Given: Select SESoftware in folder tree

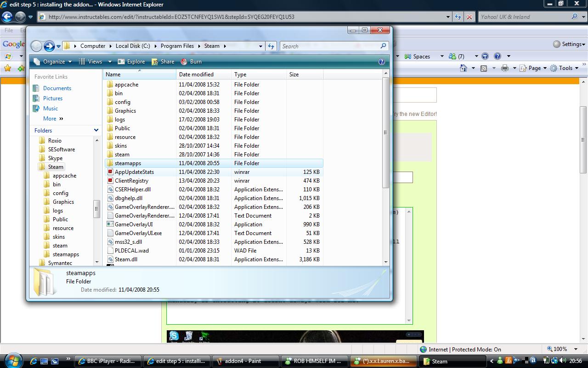Looking at the screenshot, I should (x=61, y=149).
